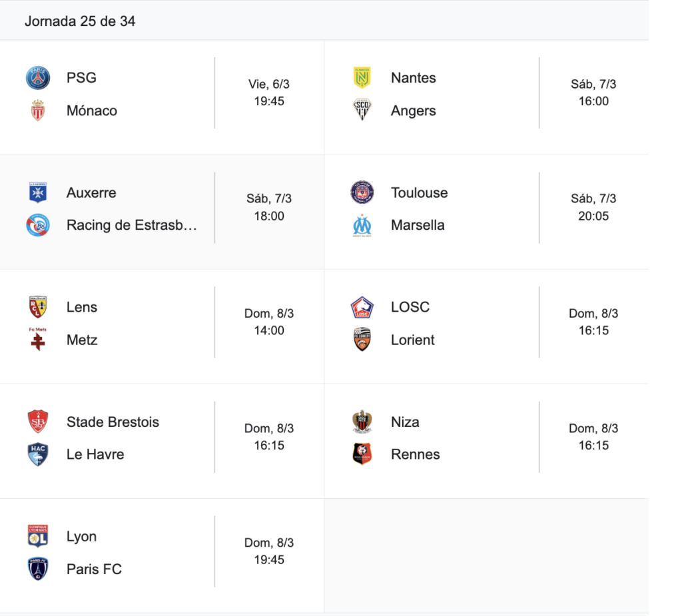Open match scheduled Sáb, 7/3 20:05
The width and height of the screenshot is (682, 616).
click(x=593, y=207)
